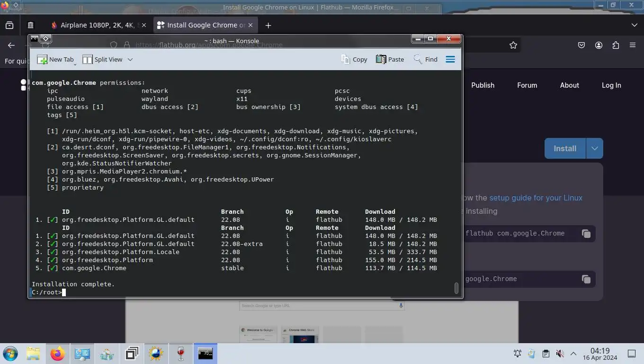The height and width of the screenshot is (364, 644).
Task: Click the blue Install button
Action: click(x=565, y=148)
